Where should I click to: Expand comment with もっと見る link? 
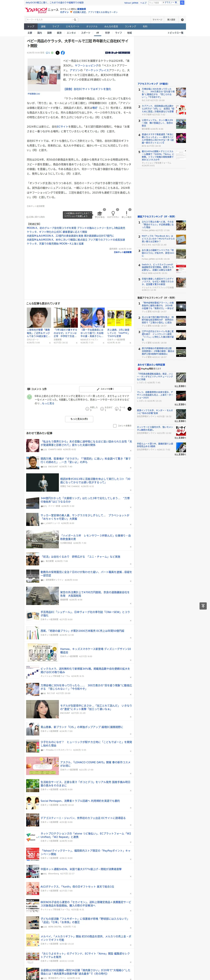[48, 403]
